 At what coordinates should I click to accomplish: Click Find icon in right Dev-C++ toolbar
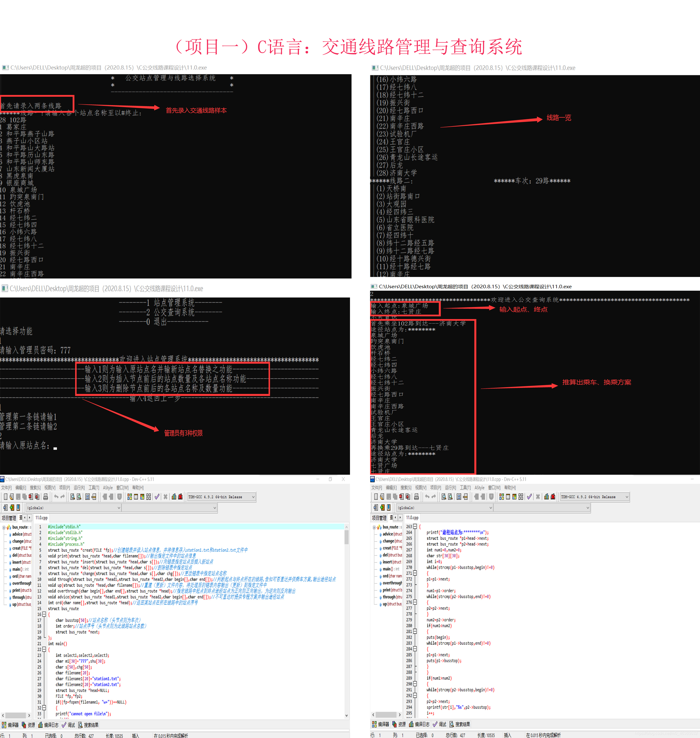coord(444,497)
